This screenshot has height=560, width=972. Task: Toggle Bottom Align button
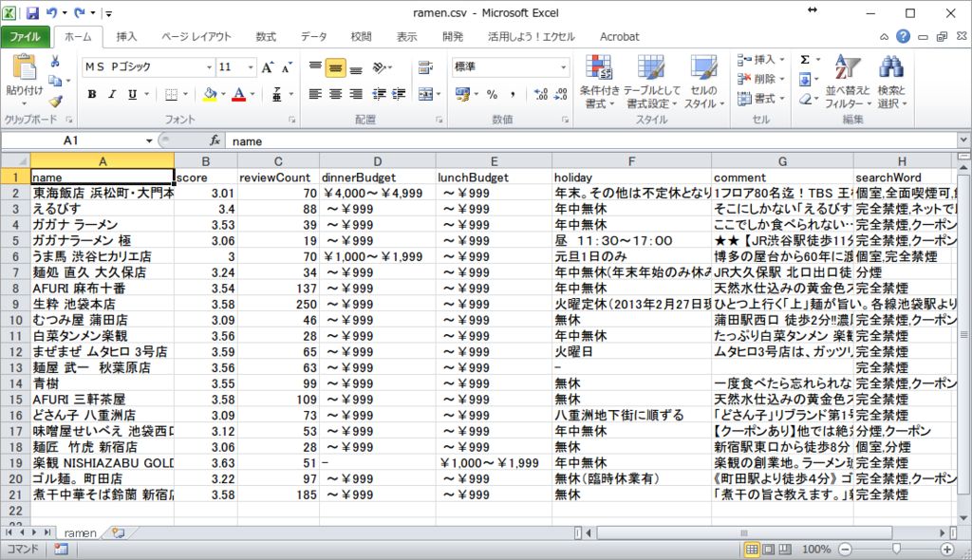(356, 67)
